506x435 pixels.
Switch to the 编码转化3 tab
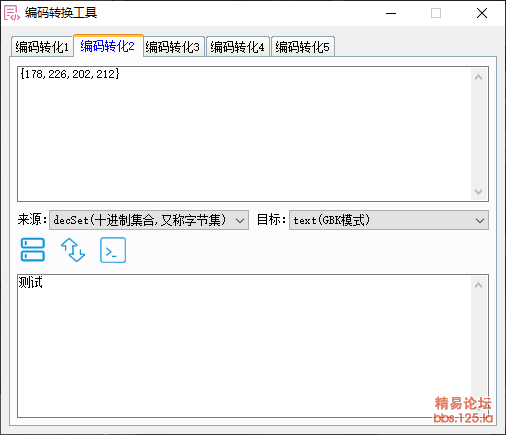[172, 47]
